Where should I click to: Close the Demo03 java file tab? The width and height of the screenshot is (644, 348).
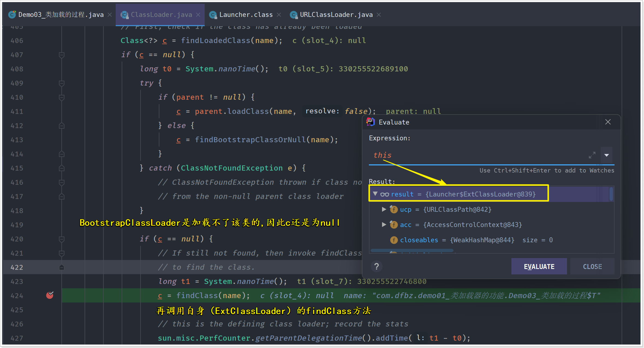pyautogui.click(x=110, y=15)
